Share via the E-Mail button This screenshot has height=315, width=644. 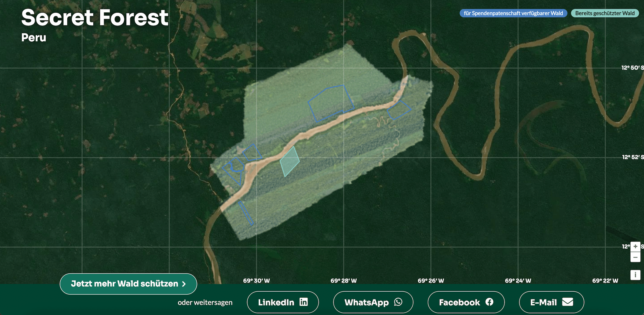pos(544,302)
